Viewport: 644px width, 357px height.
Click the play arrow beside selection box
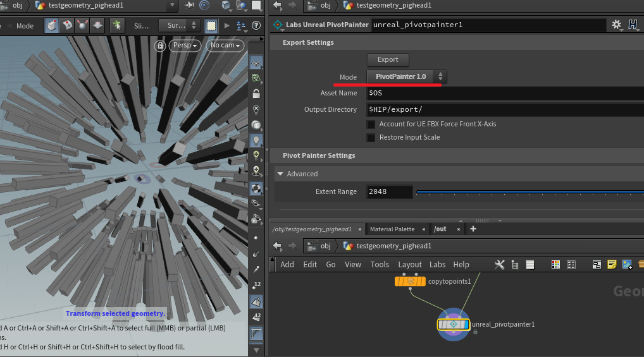click(226, 25)
